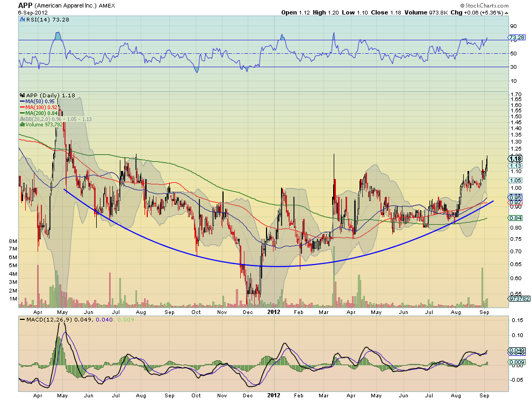The width and height of the screenshot is (532, 400).
Task: Click the Dec label under price panel
Action: pyautogui.click(x=248, y=312)
